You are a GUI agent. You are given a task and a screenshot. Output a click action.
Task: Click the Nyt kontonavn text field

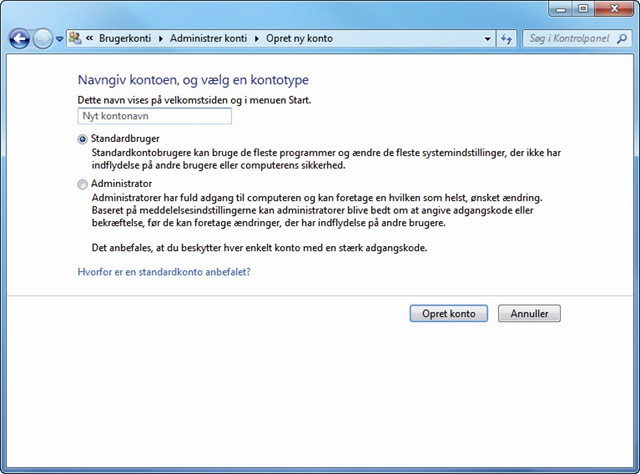(x=155, y=116)
